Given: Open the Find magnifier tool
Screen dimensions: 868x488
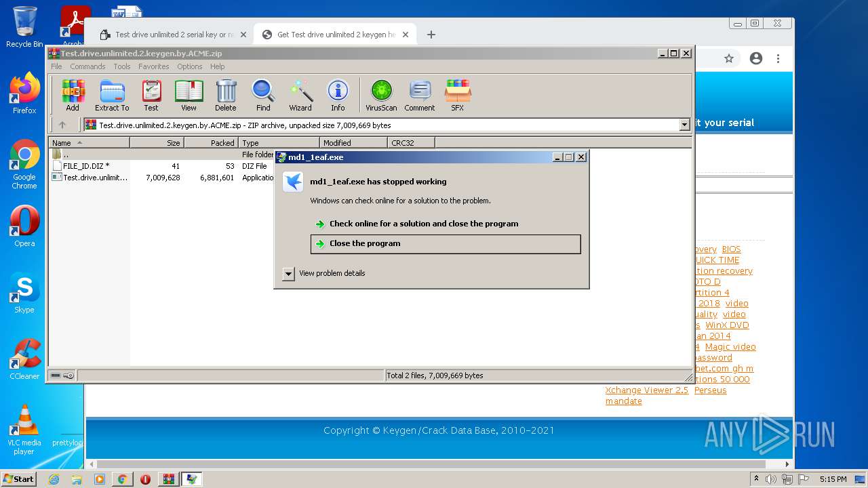Looking at the screenshot, I should click(x=263, y=96).
